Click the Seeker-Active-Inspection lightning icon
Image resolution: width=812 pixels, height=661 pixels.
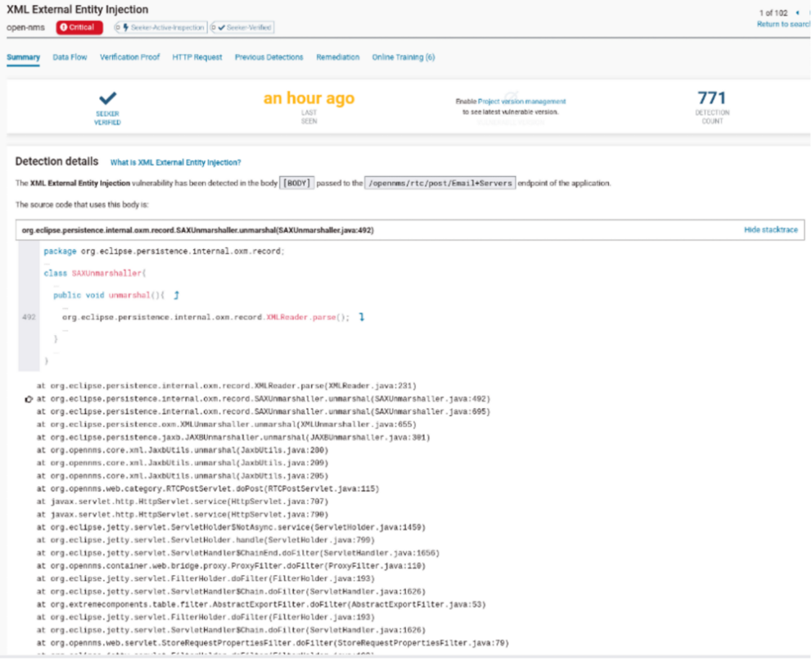pos(124,27)
